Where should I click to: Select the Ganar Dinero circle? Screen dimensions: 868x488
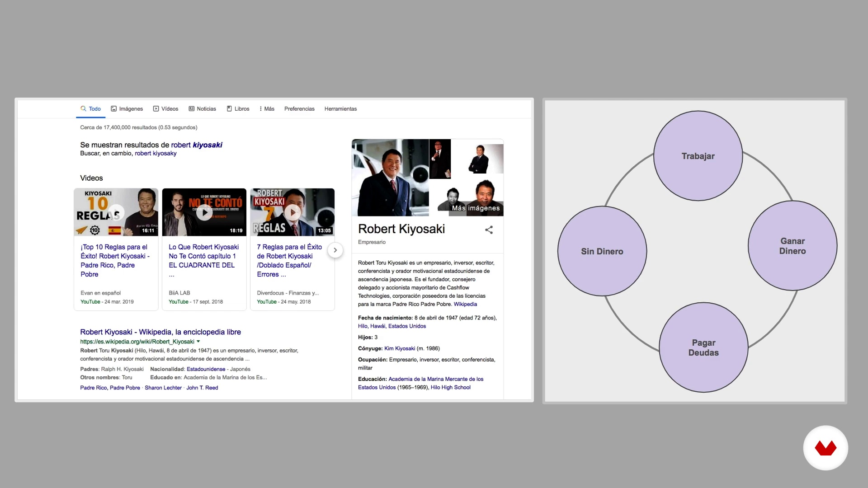pyautogui.click(x=792, y=246)
